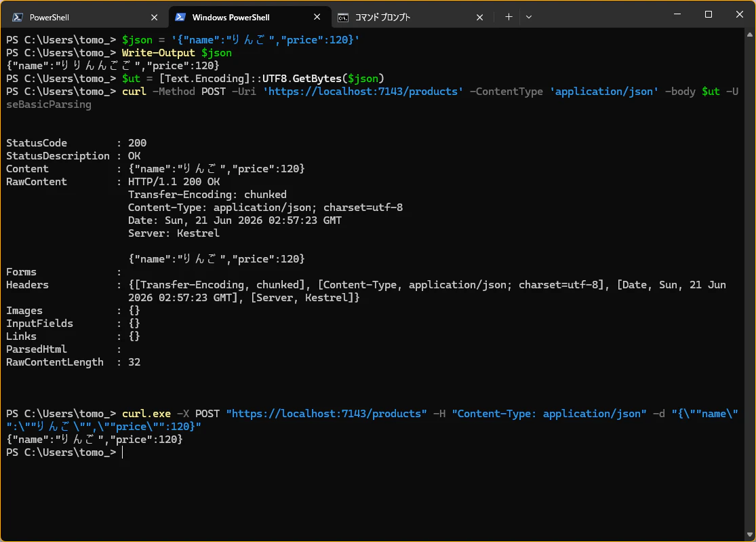
Task: Click 'UTF8.GetBytes' in the command
Action: tap(302, 79)
